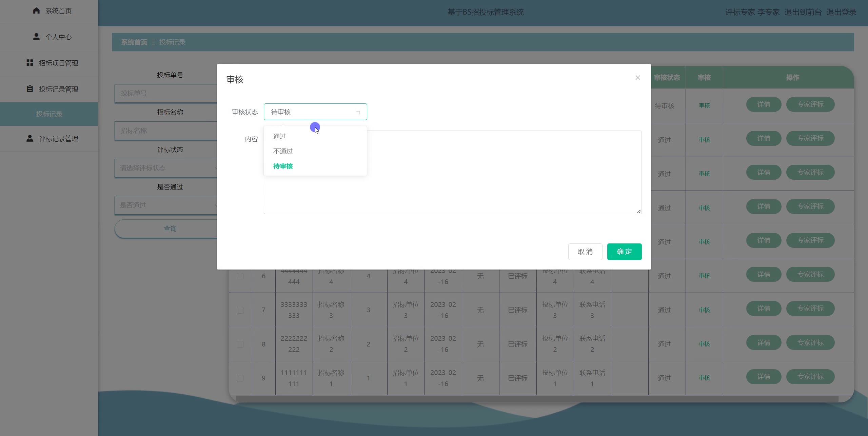Close the 审核 dialog with X icon
The height and width of the screenshot is (436, 868).
[638, 78]
